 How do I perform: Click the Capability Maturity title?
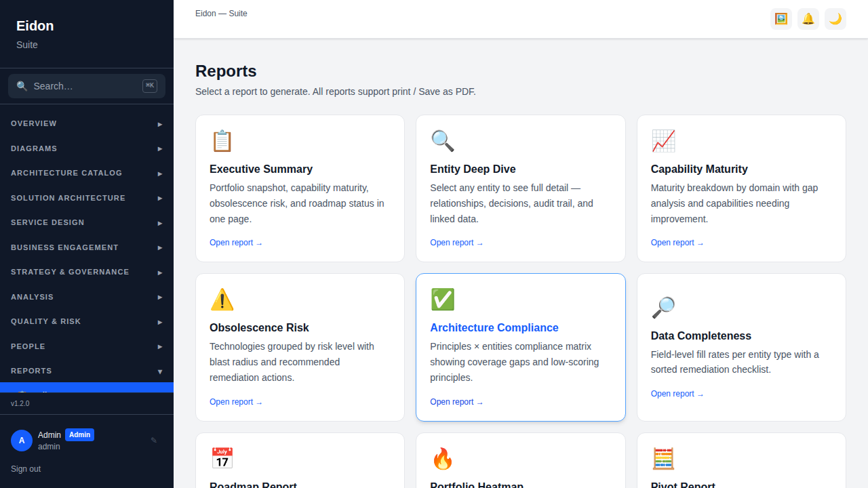click(x=699, y=169)
